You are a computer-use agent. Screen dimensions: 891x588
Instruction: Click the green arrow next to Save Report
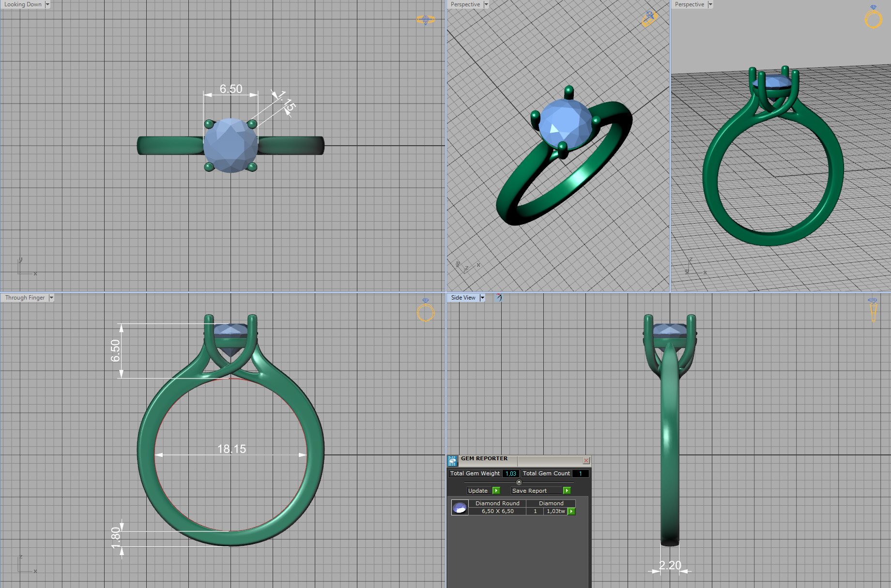[567, 490]
